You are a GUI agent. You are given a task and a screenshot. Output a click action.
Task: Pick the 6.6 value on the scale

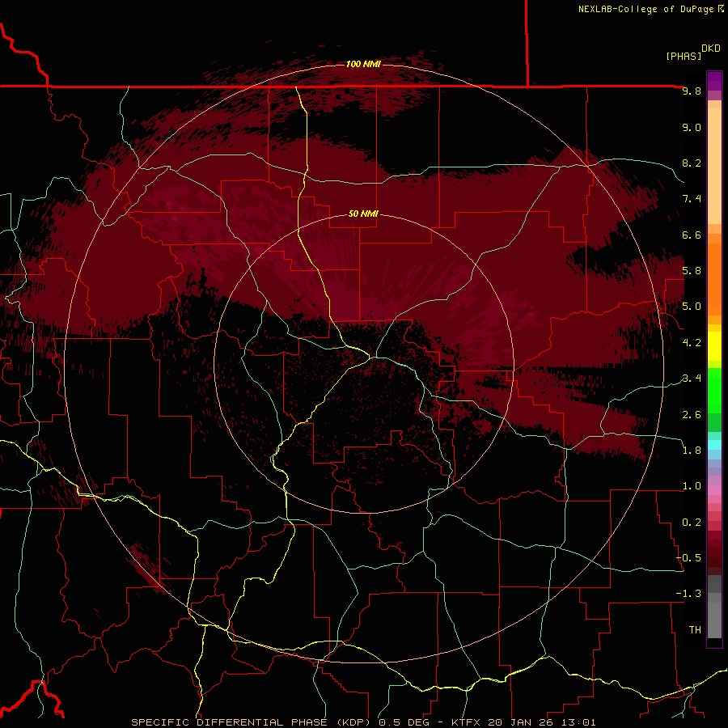(692, 235)
